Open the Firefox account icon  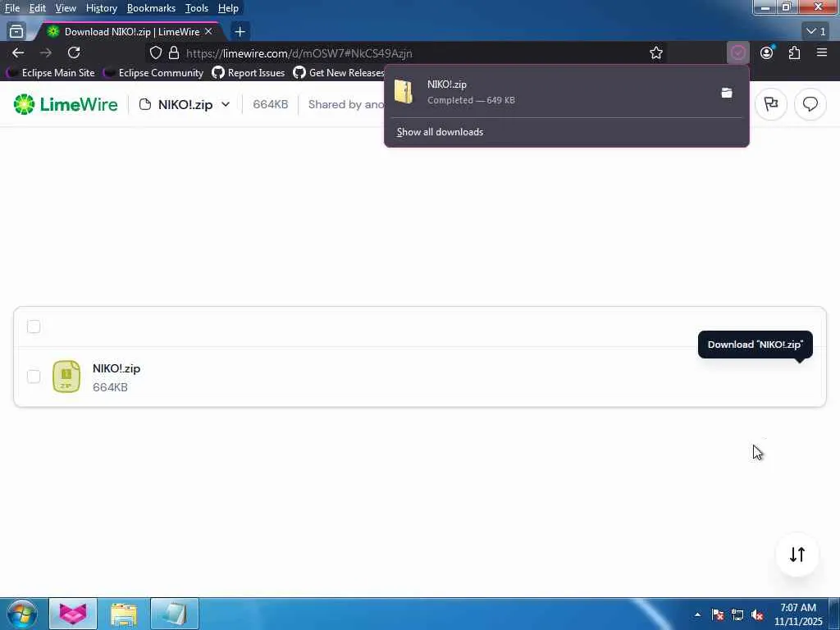pos(767,52)
